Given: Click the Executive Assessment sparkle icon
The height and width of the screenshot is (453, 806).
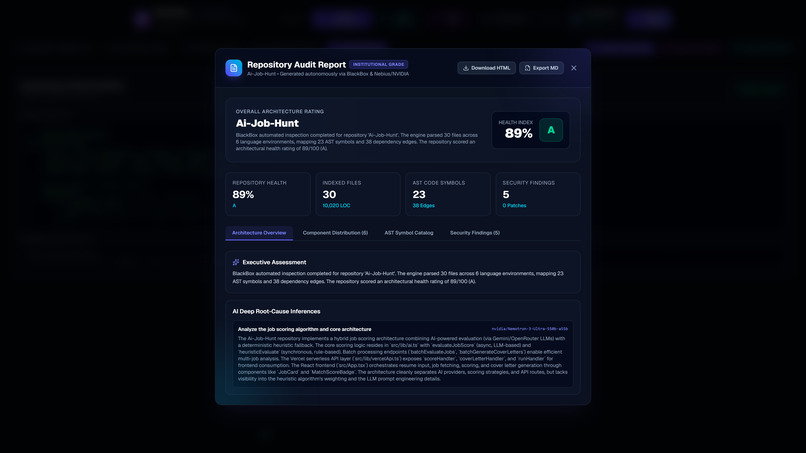Looking at the screenshot, I should point(236,262).
